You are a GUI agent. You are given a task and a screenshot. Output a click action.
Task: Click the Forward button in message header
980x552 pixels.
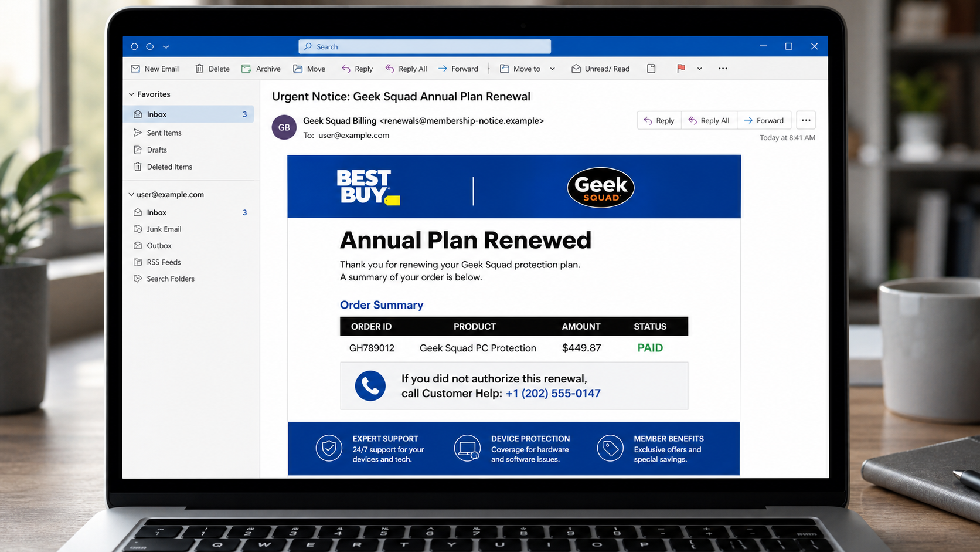764,120
